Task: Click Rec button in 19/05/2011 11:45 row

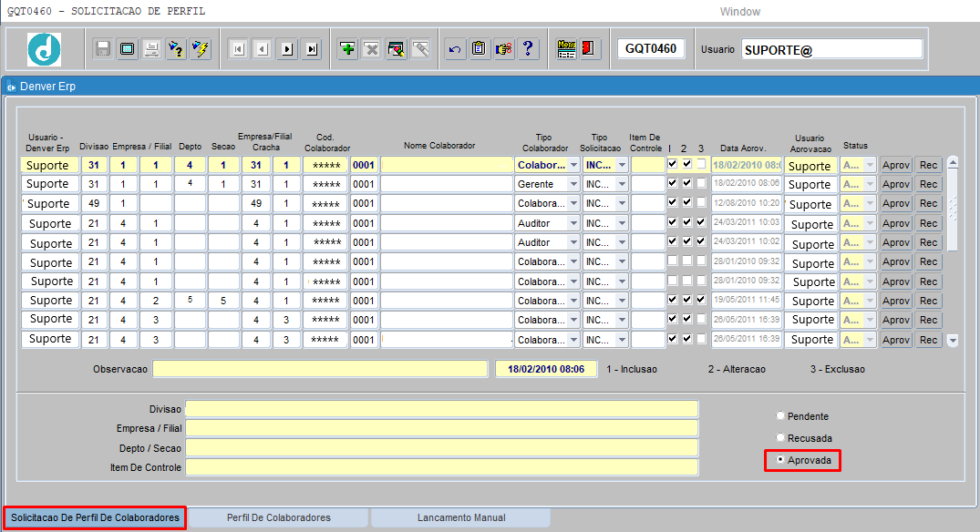Action: point(928,301)
